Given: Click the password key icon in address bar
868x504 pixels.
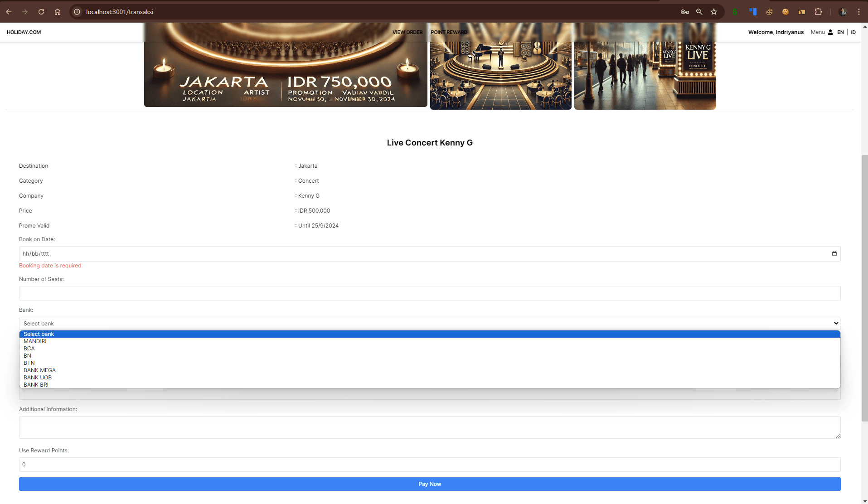Looking at the screenshot, I should point(684,12).
